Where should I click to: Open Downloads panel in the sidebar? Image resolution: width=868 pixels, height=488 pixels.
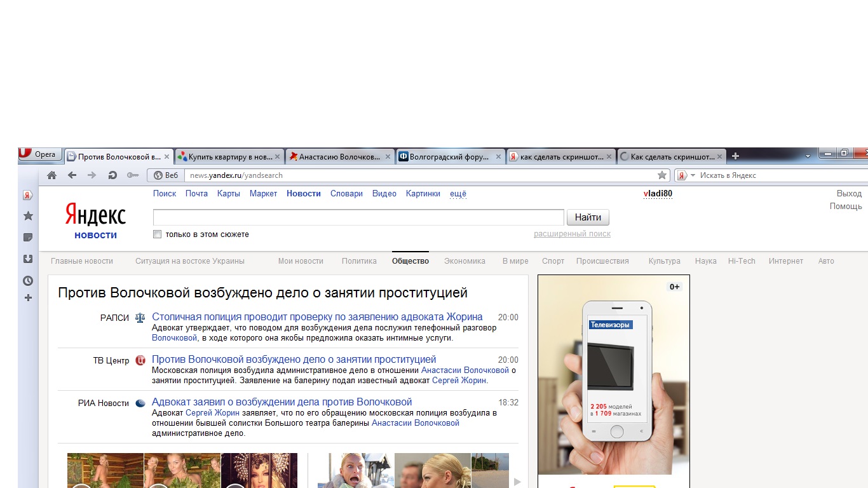click(28, 259)
